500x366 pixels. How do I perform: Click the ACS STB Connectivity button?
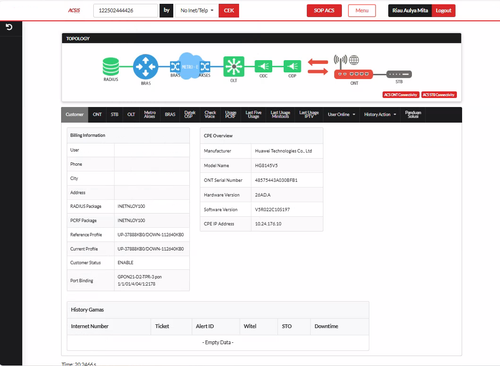439,95
